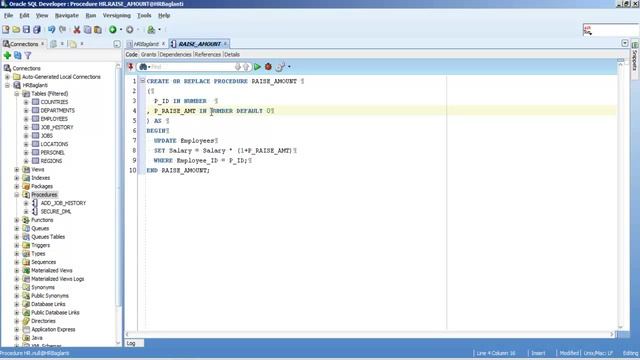Image resolution: width=640 pixels, height=360 pixels.
Task: Open the compile options dropdown arrow
Action: tap(289, 67)
